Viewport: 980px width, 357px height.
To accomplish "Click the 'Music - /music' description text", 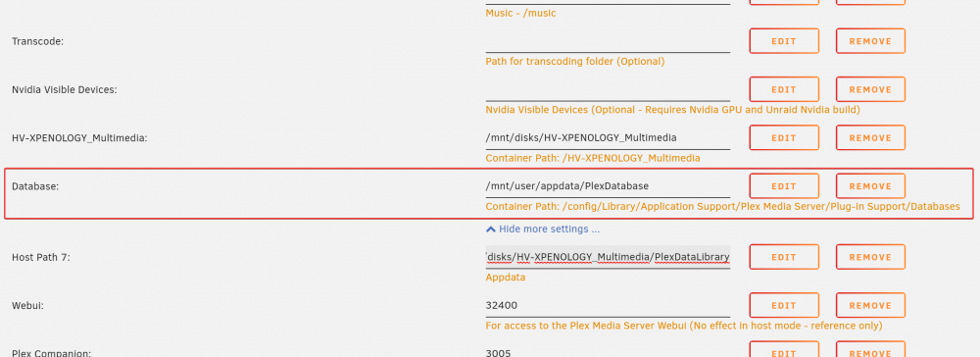I will [520, 13].
